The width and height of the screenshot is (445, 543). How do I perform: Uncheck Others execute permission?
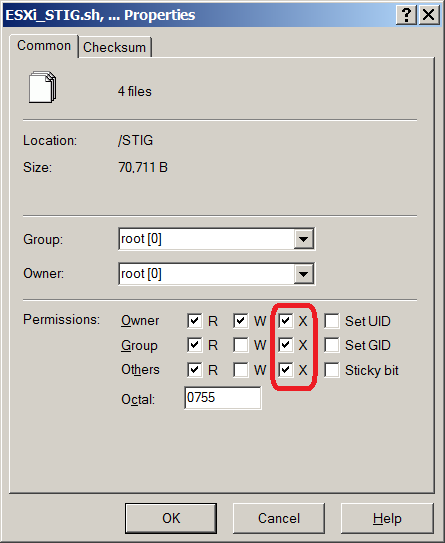pos(286,370)
